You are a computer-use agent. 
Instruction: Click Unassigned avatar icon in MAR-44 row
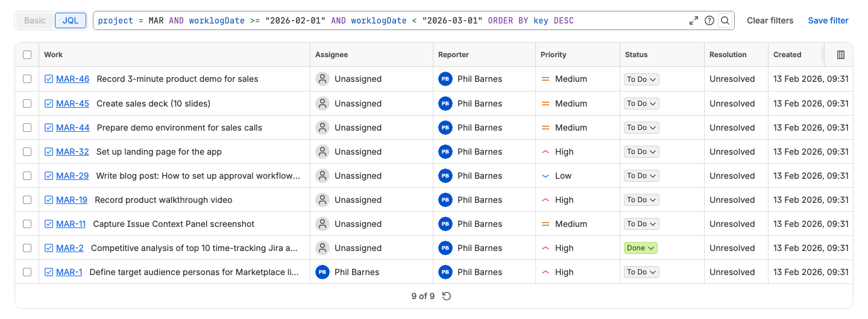tap(322, 128)
